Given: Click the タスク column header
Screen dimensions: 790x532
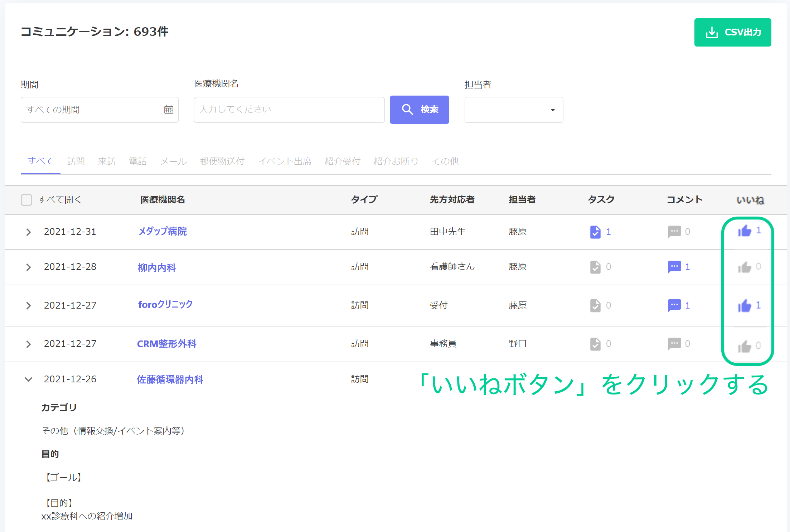Looking at the screenshot, I should 601,200.
